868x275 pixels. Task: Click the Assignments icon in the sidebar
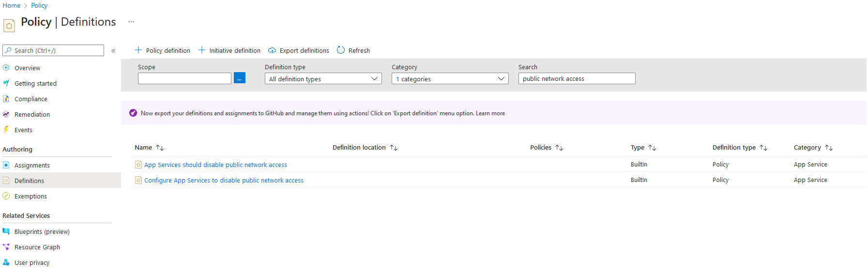[6, 165]
